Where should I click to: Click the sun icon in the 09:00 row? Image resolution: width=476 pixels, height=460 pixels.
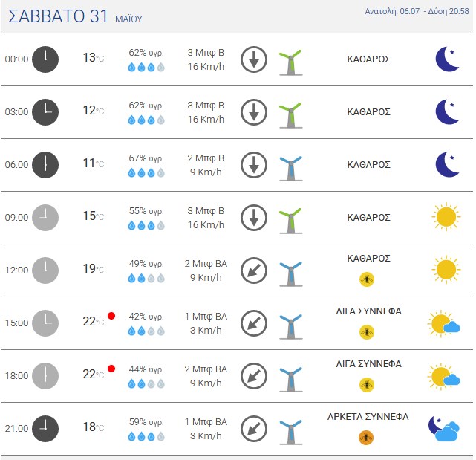tap(446, 217)
